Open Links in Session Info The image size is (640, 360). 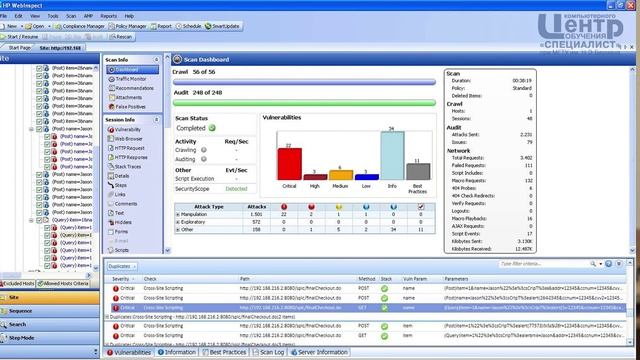pyautogui.click(x=116, y=194)
